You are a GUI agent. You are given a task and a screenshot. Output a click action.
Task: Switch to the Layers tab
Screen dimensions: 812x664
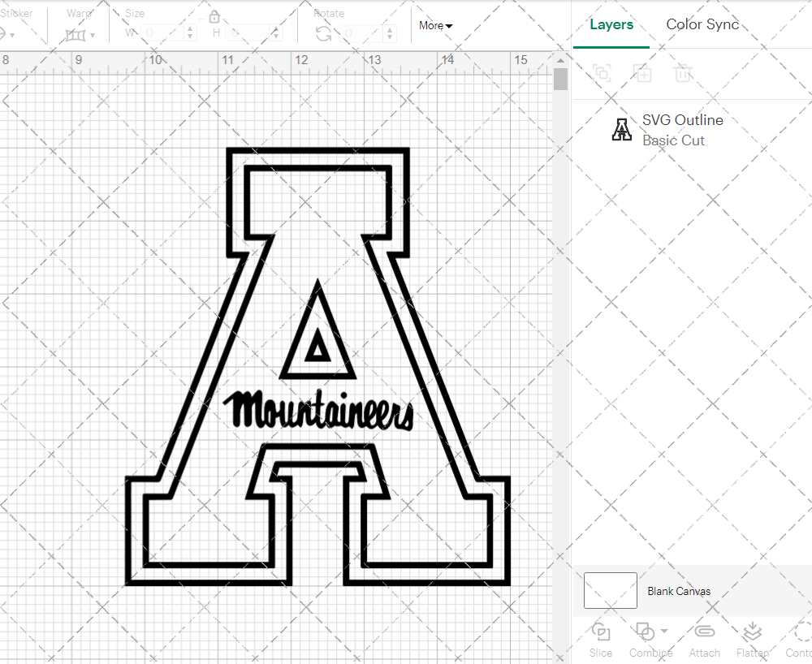611,24
